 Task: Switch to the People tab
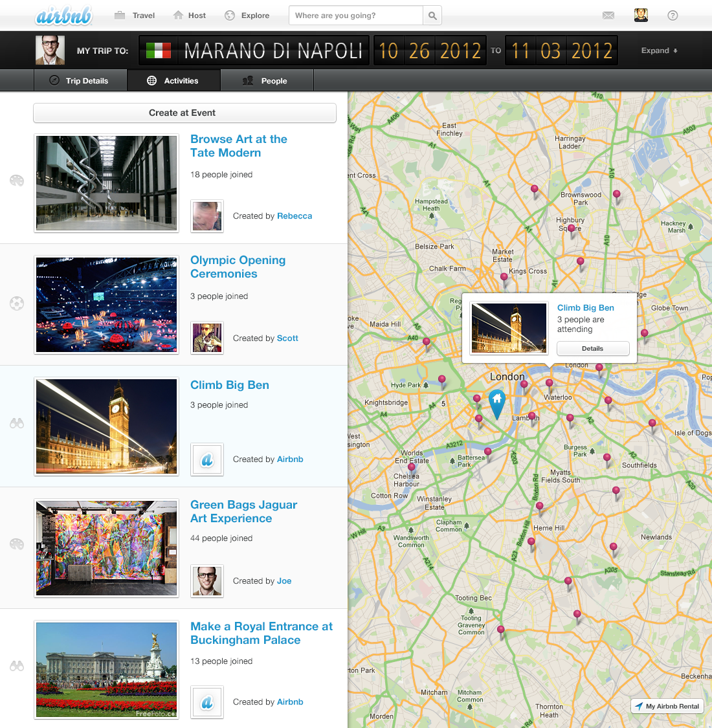pyautogui.click(x=267, y=80)
